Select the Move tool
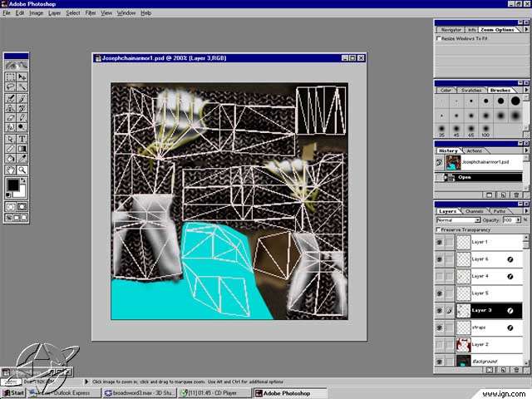Screen dimensions: 532x399 click(22, 76)
